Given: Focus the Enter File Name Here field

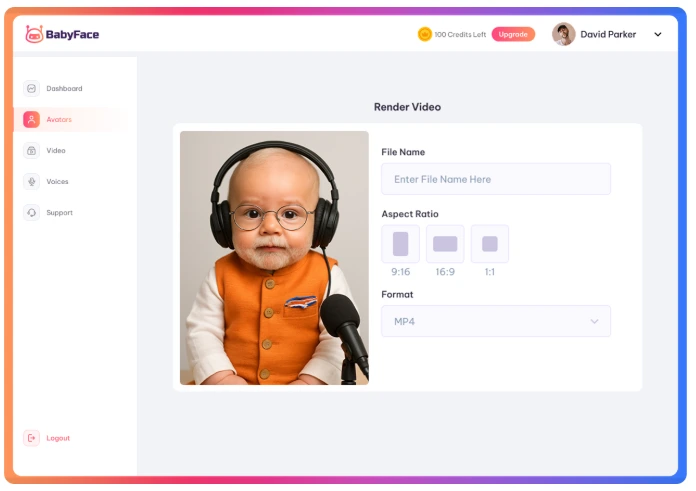Looking at the screenshot, I should click(496, 179).
